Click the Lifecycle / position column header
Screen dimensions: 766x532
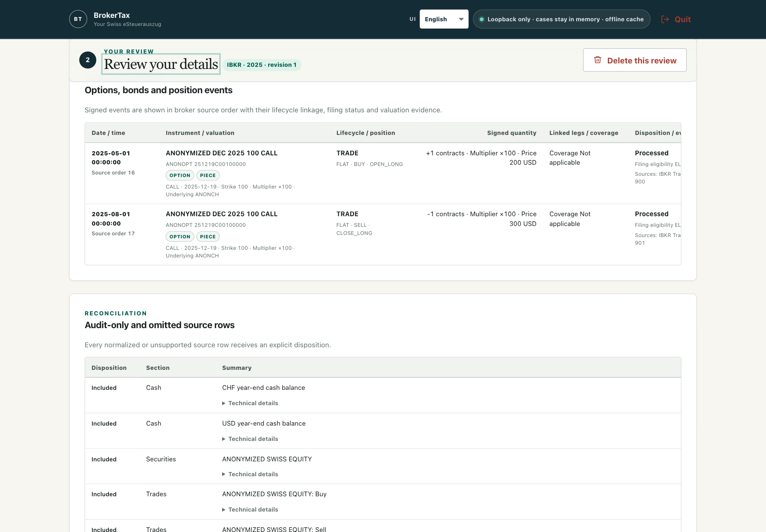click(x=366, y=133)
